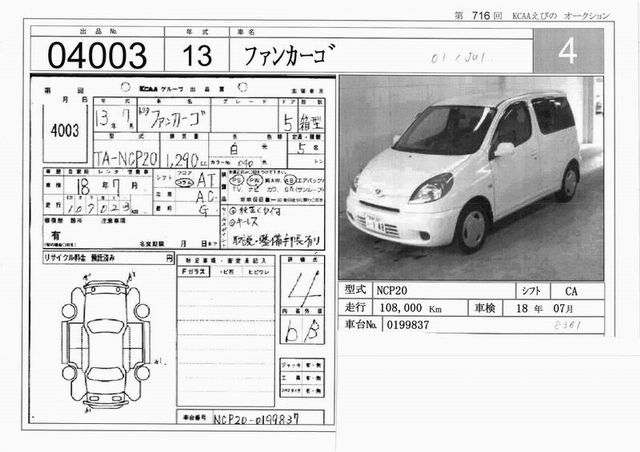Open the white Funcargo car photo
The image size is (640, 452).
pos(471,178)
